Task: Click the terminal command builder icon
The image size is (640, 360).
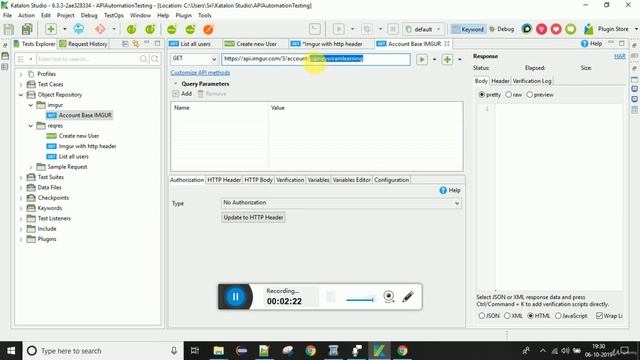Action: point(315,29)
